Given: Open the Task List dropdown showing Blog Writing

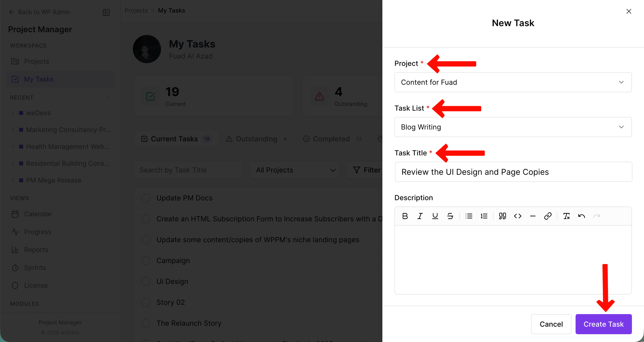Looking at the screenshot, I should click(x=513, y=127).
